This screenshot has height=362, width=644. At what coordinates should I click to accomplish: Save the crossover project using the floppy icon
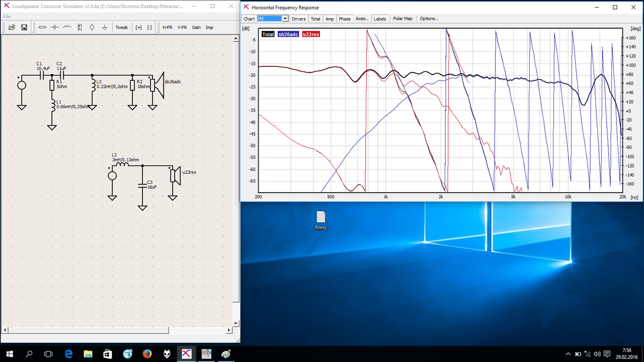(x=24, y=27)
